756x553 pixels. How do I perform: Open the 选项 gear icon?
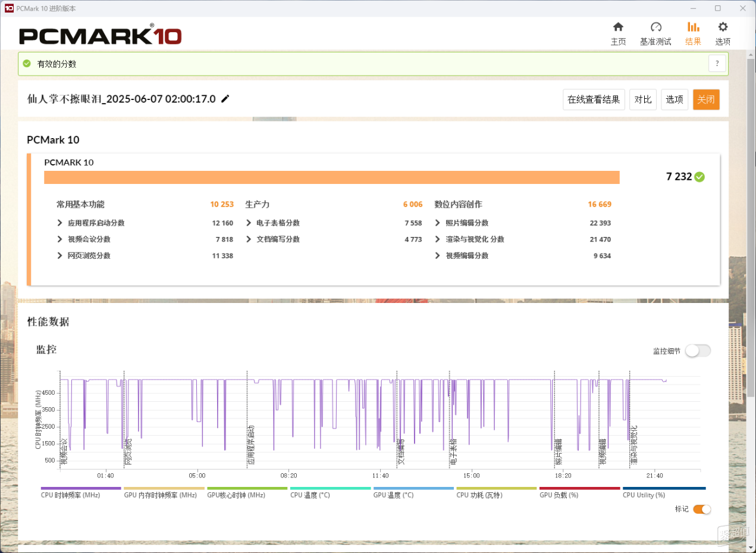click(x=723, y=27)
